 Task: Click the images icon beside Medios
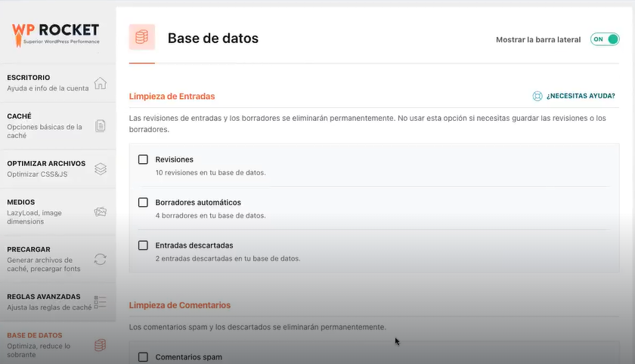point(100,211)
